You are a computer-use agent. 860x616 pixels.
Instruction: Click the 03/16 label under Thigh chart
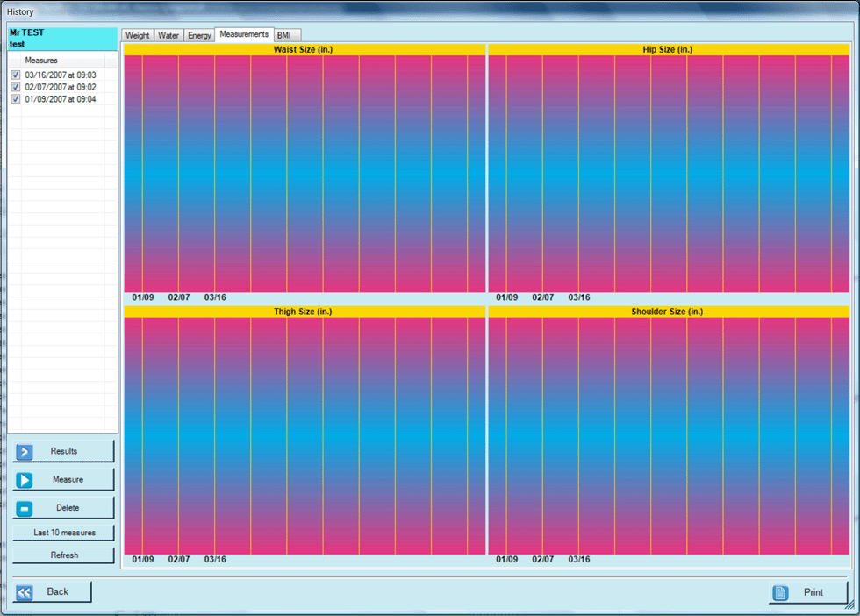[215, 560]
